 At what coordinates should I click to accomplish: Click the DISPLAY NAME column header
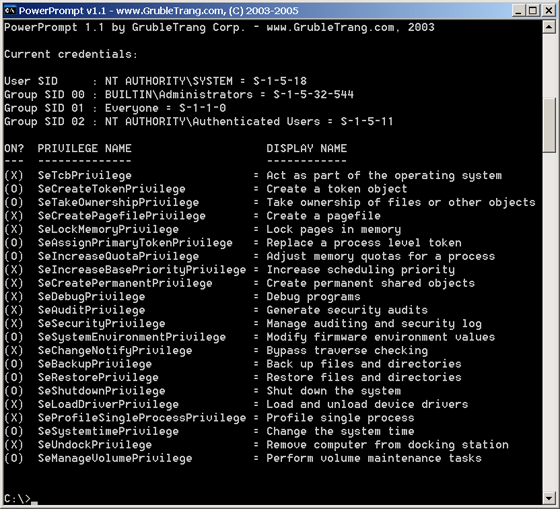[x=306, y=148]
